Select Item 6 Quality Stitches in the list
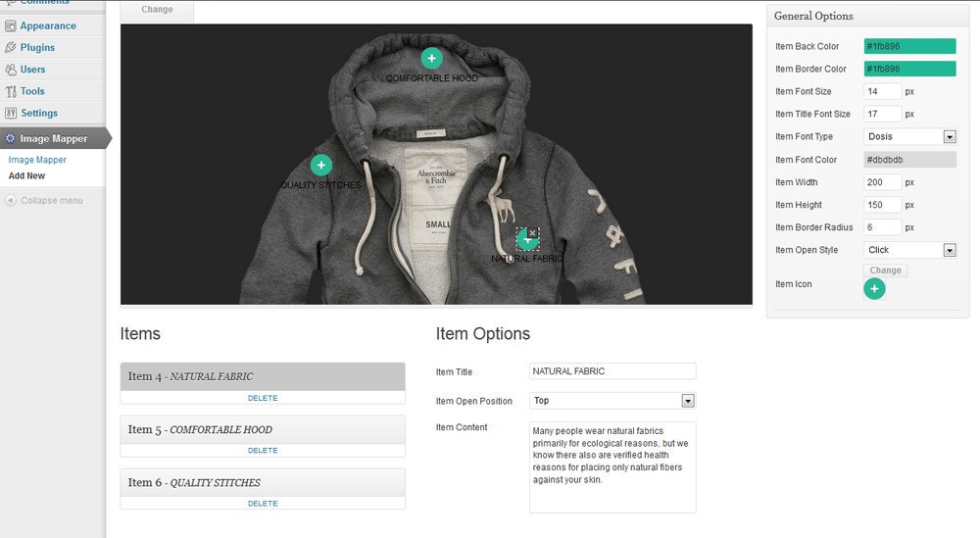 tap(263, 482)
